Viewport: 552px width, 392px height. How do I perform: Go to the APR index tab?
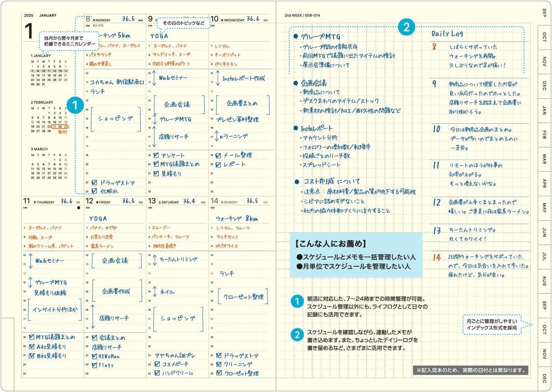coord(545,183)
